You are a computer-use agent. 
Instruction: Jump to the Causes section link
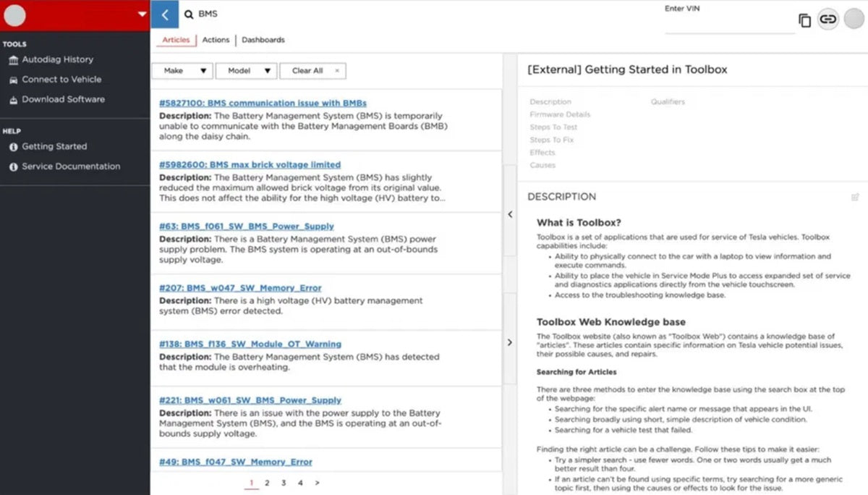coord(542,165)
